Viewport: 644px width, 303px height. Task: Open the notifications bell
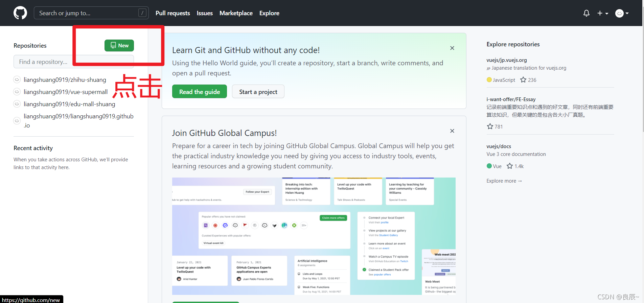point(586,13)
